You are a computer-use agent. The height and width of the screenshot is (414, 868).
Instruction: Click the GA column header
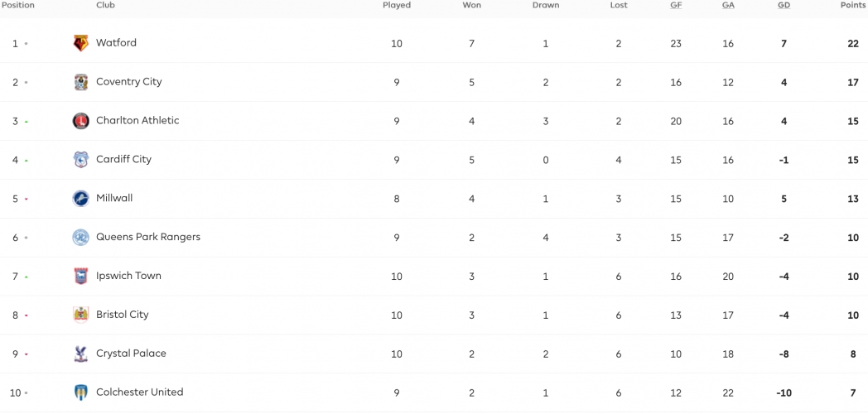pos(728,6)
